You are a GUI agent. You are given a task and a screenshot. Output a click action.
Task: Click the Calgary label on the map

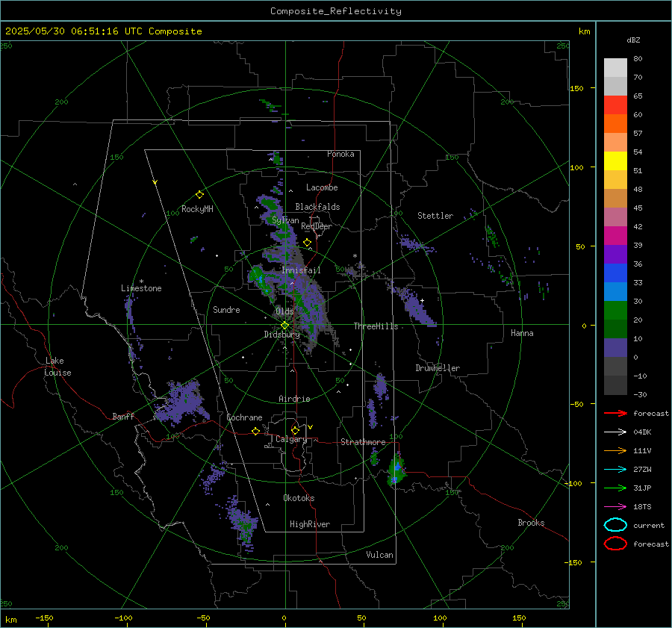291,439
